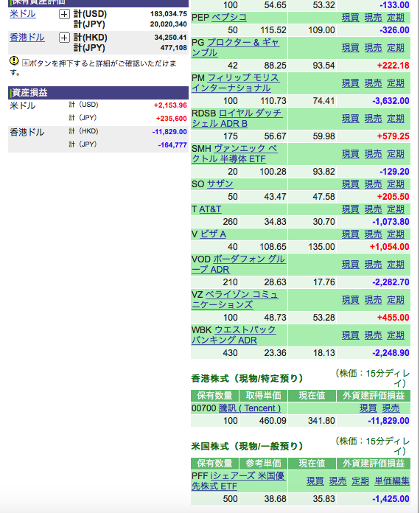Click 現売 for PM フィリップ モリス
Viewport: 420px width, 513px height.
point(374,83)
